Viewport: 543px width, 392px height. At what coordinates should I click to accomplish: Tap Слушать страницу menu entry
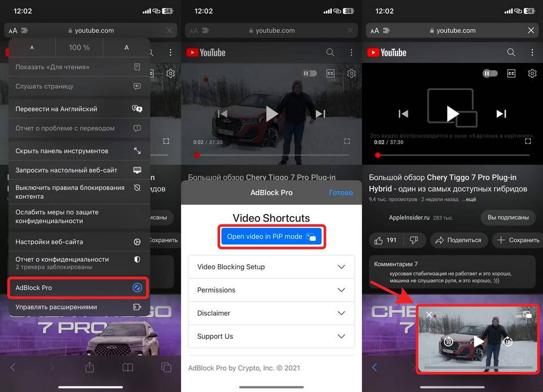(x=79, y=86)
